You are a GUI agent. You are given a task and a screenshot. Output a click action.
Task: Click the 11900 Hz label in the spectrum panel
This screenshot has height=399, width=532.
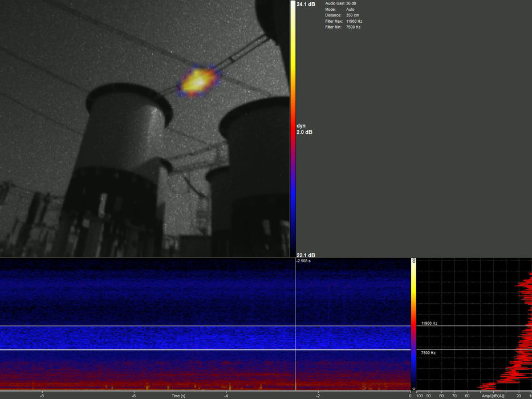coord(429,323)
